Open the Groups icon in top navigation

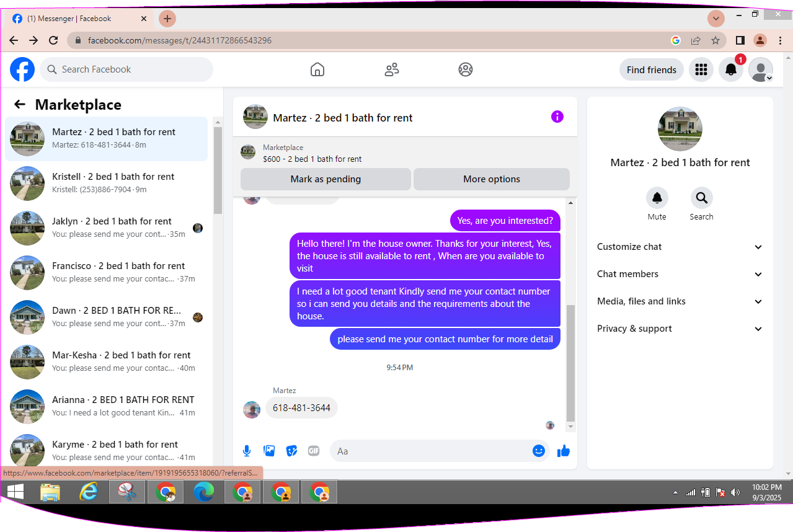coord(466,69)
